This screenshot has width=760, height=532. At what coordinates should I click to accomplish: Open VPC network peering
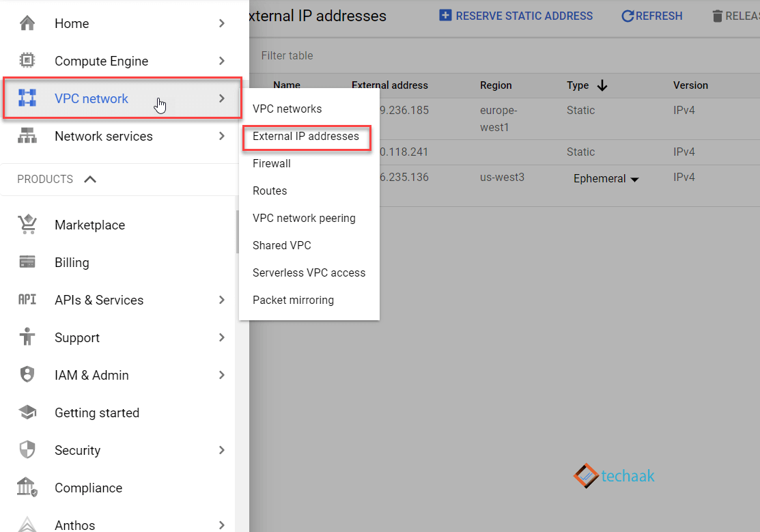[x=304, y=219]
